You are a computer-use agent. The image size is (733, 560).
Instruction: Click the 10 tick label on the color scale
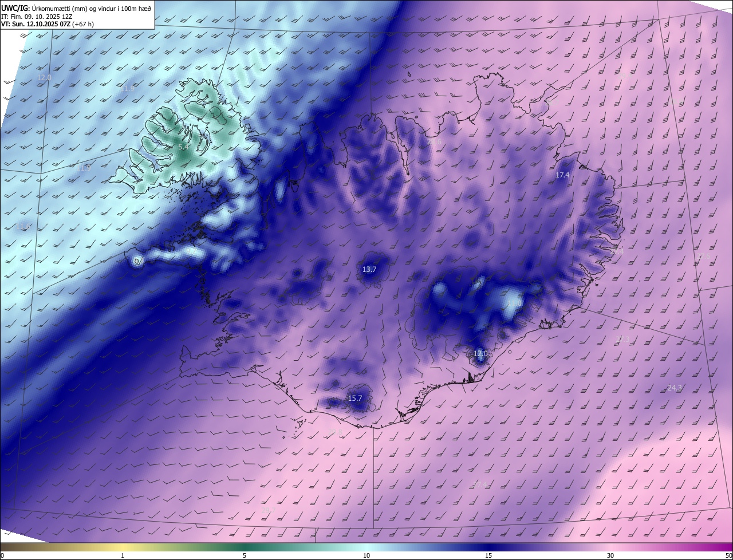[x=366, y=556]
